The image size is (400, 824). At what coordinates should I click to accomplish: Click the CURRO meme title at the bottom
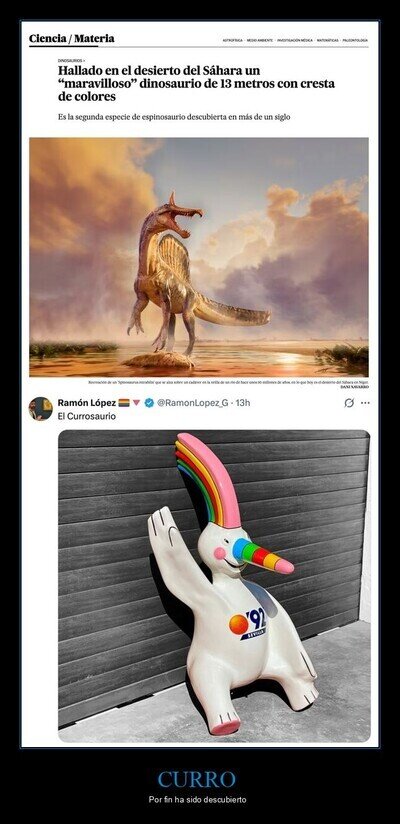coord(197,779)
